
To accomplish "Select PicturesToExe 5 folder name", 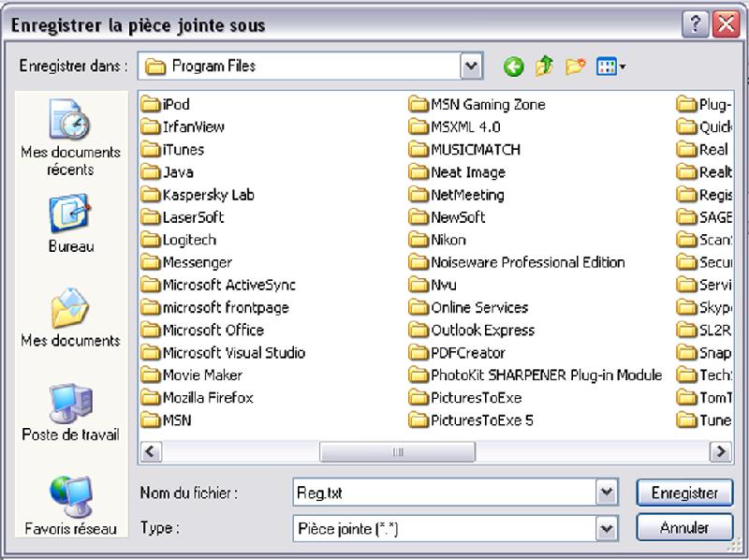I will tap(482, 420).
